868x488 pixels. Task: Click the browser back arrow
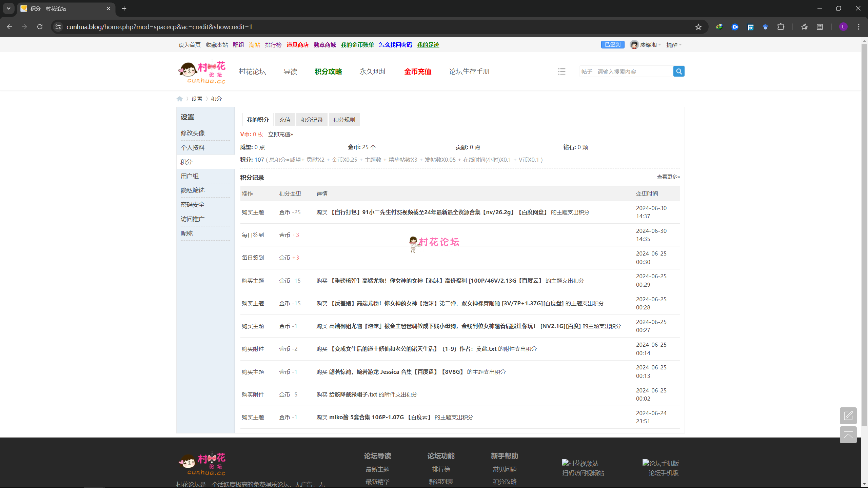pos(9,27)
